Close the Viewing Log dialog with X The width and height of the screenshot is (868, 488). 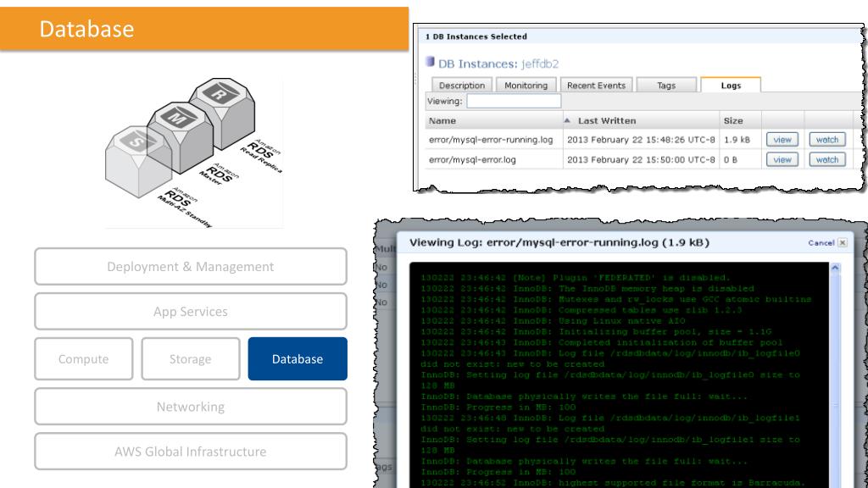(x=842, y=242)
